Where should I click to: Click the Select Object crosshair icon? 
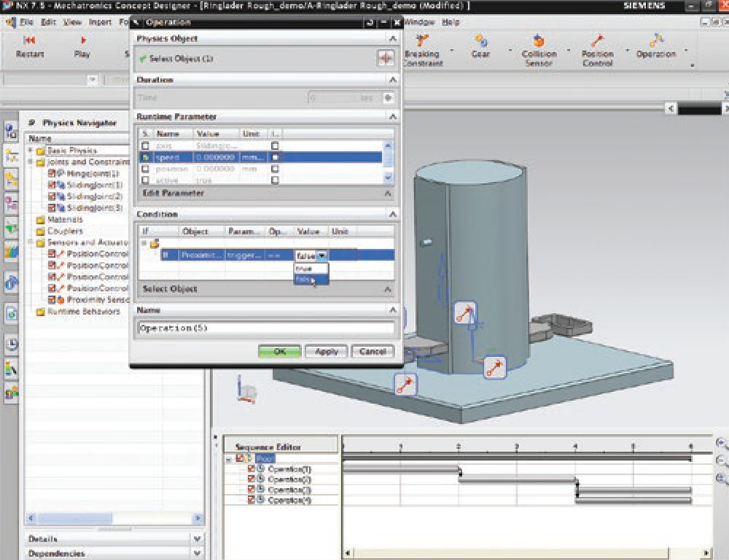386,58
